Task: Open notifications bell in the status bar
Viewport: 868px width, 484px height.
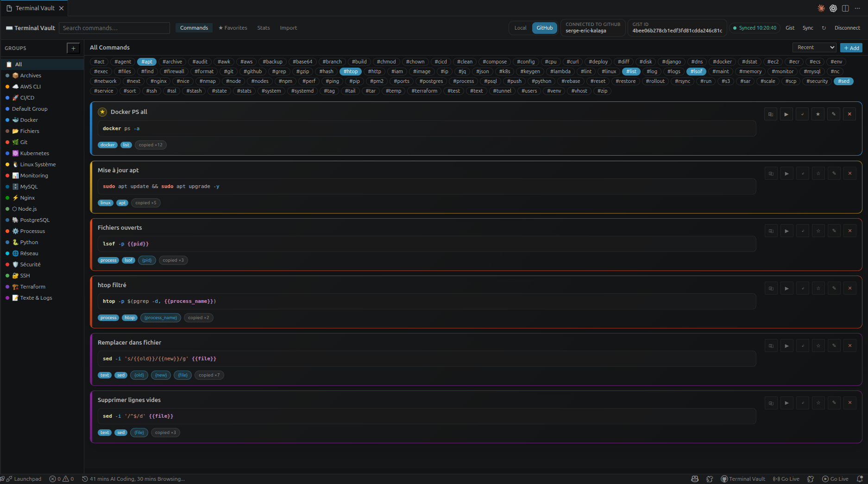Action: 860,479
